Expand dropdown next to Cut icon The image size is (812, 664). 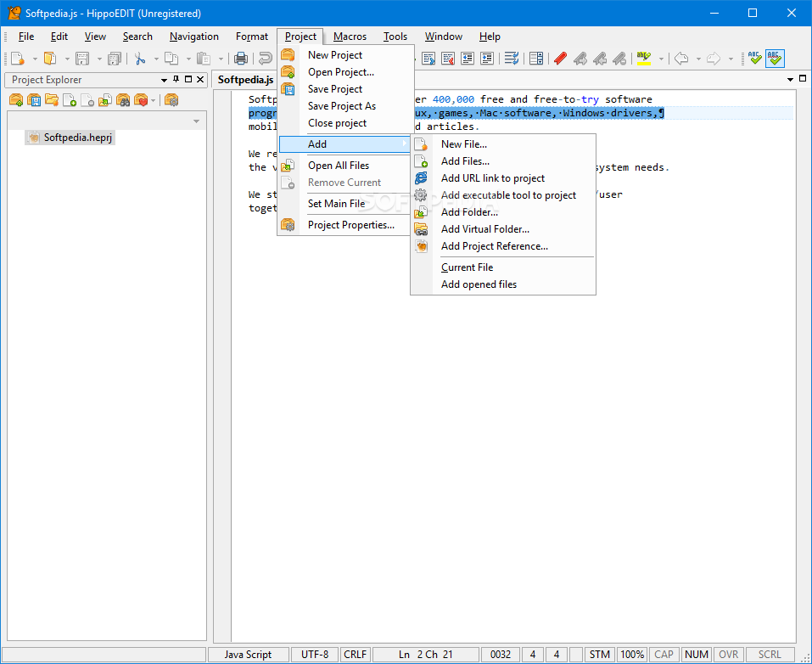point(156,59)
